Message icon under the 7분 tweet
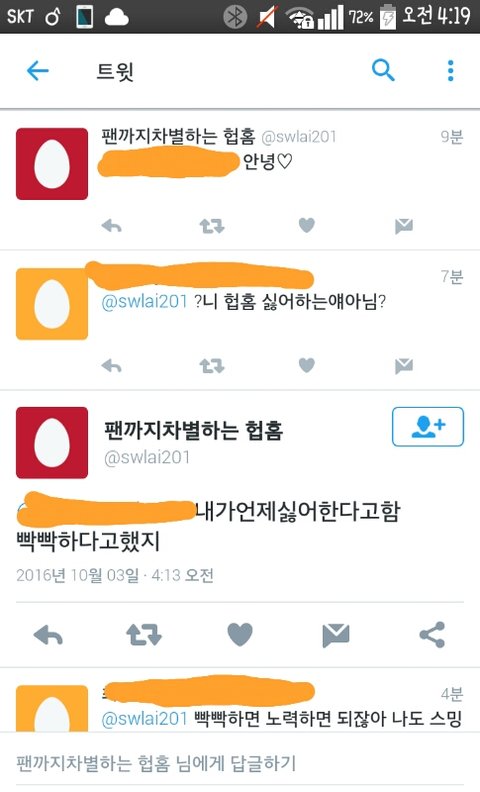The image size is (480, 792). [404, 365]
